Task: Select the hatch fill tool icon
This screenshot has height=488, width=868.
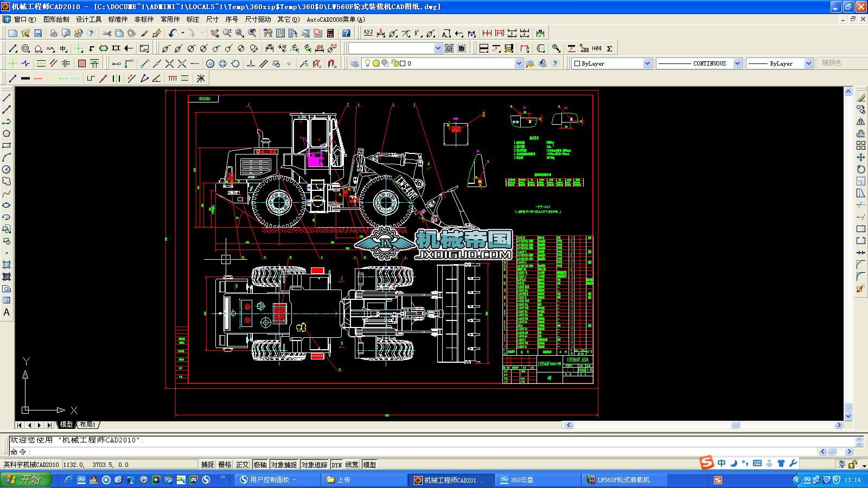Action: tap(81, 63)
